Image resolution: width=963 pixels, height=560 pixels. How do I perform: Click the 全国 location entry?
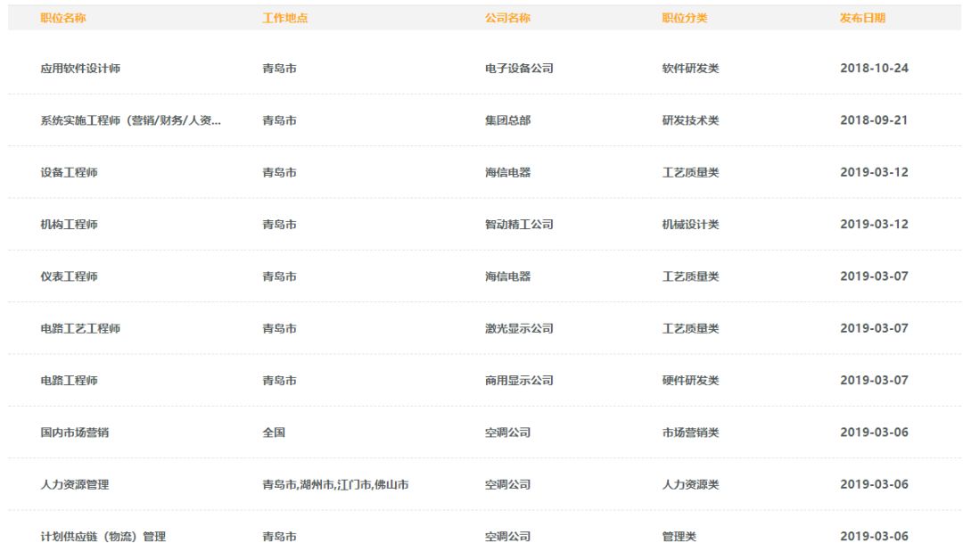pyautogui.click(x=269, y=432)
